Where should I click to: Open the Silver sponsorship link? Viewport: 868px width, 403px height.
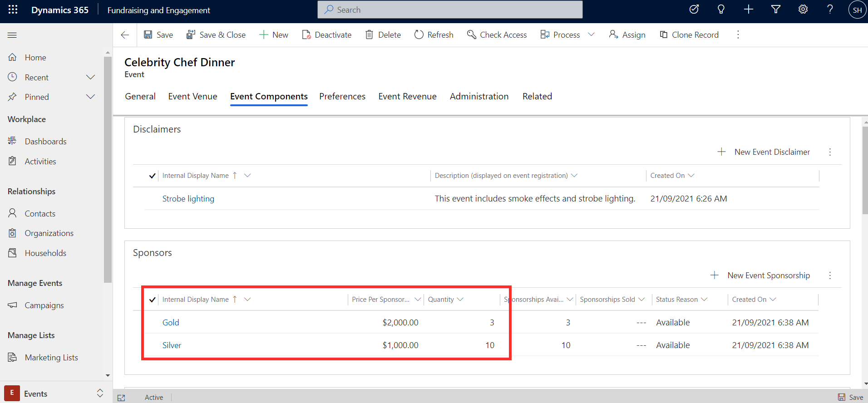[172, 345]
